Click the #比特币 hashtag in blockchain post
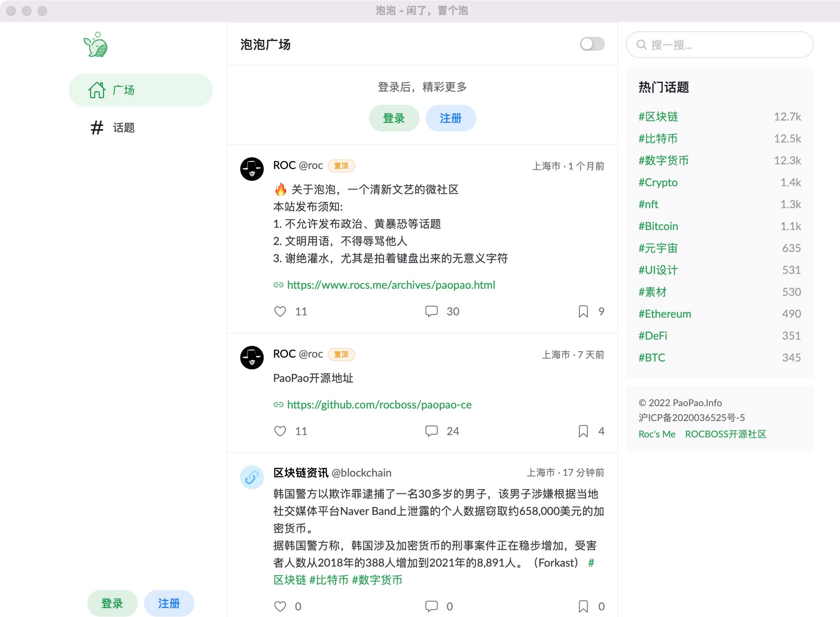Image resolution: width=840 pixels, height=617 pixels. coord(329,580)
